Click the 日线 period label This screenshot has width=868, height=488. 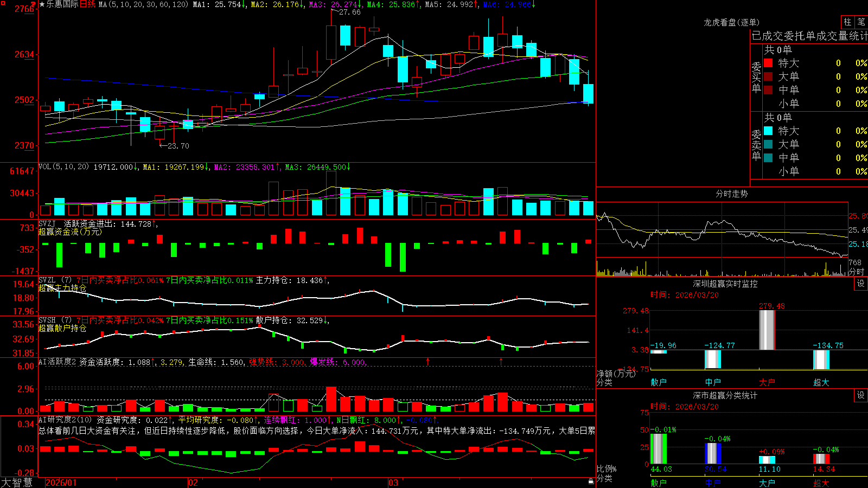(x=87, y=4)
